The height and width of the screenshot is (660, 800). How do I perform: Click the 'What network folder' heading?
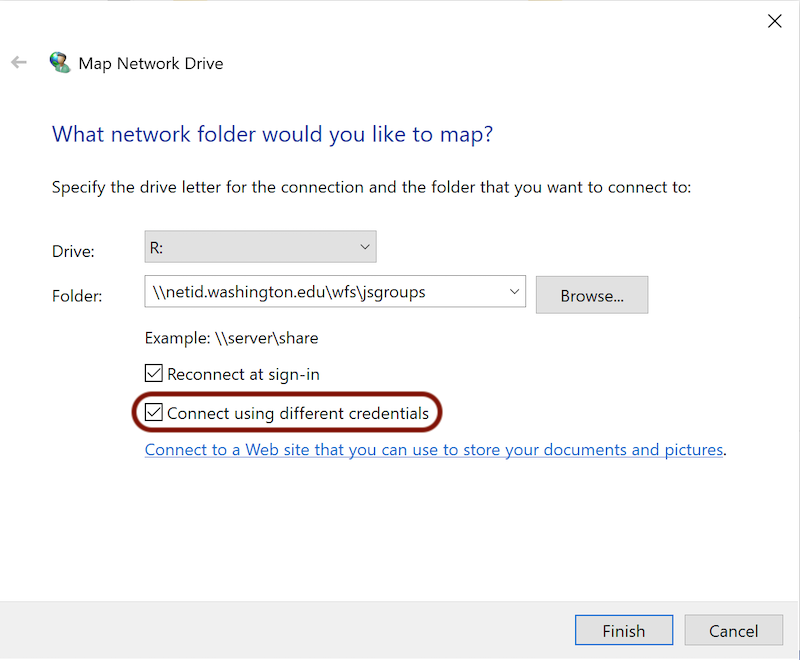272,134
